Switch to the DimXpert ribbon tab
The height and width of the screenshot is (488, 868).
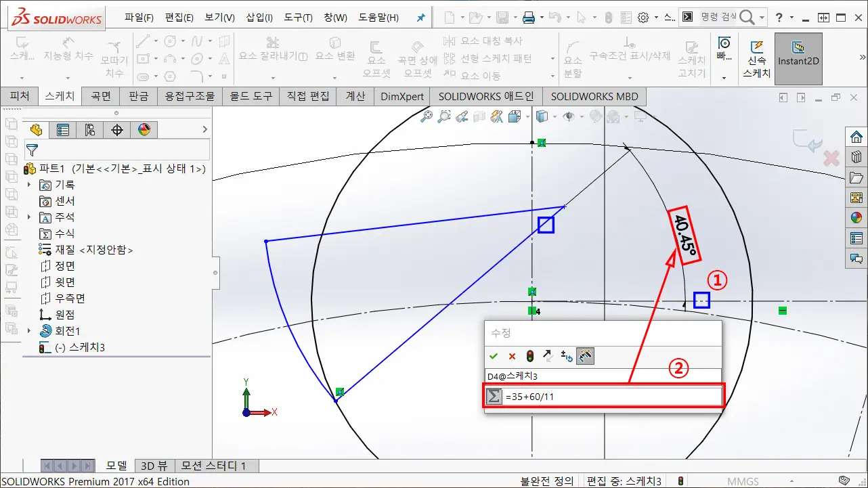[402, 96]
